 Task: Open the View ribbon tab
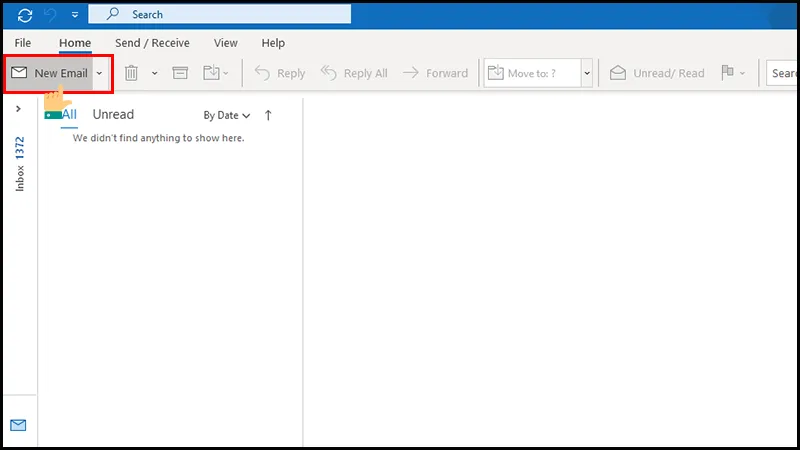225,43
